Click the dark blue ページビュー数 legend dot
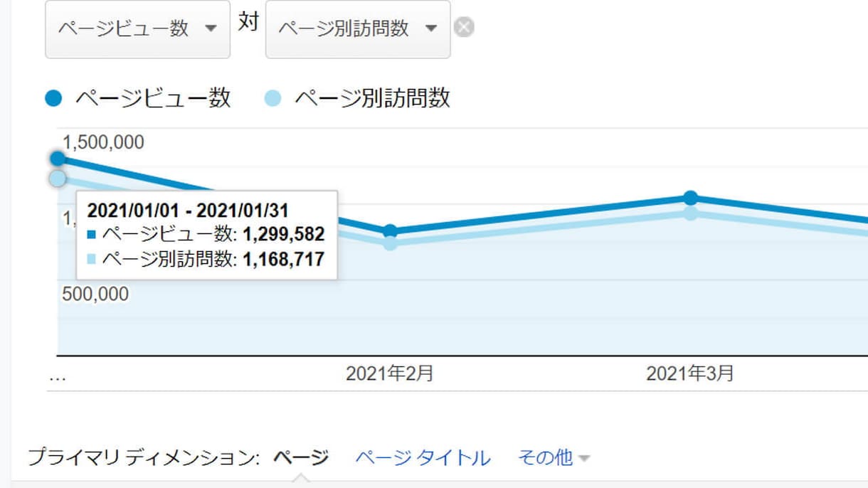868x488 pixels. point(54,98)
